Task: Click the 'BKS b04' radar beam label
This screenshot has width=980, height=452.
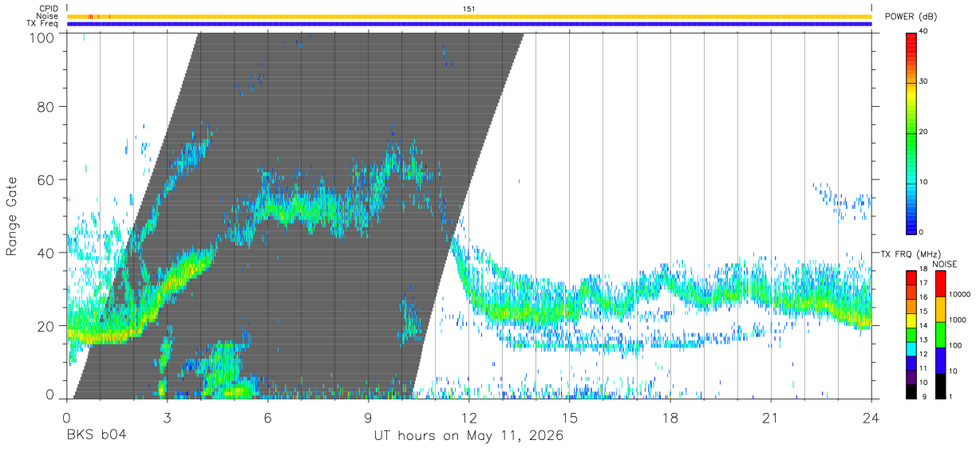Action: pos(95,436)
